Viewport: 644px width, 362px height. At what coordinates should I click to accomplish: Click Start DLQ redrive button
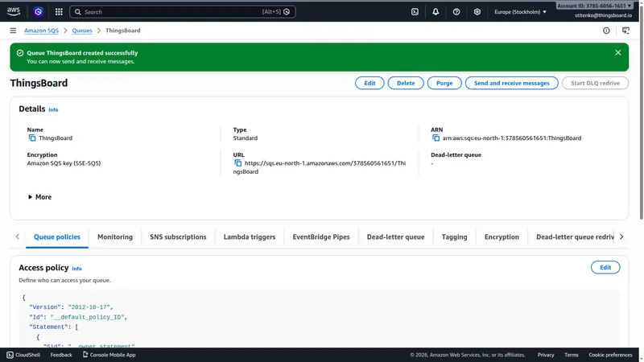pos(595,83)
